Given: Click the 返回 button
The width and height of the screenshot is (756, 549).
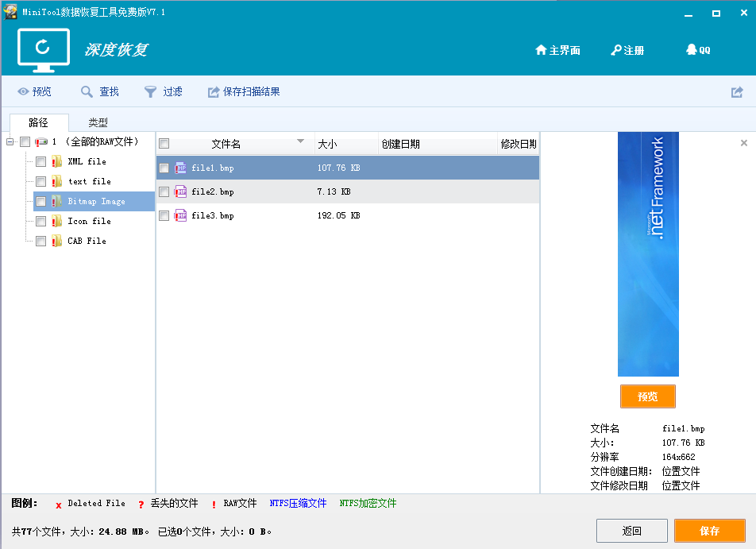Looking at the screenshot, I should point(631,531).
